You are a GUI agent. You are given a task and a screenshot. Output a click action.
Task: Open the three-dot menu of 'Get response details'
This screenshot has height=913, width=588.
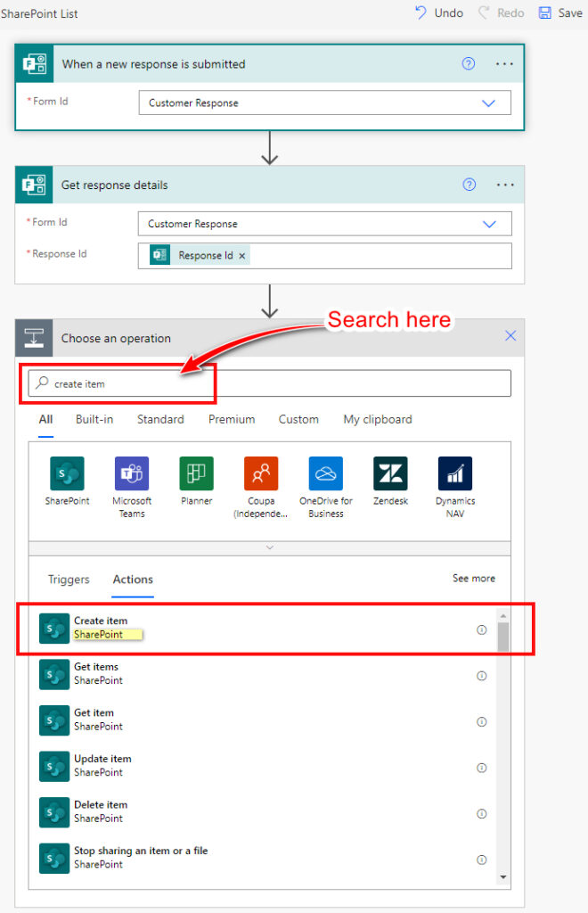point(505,185)
